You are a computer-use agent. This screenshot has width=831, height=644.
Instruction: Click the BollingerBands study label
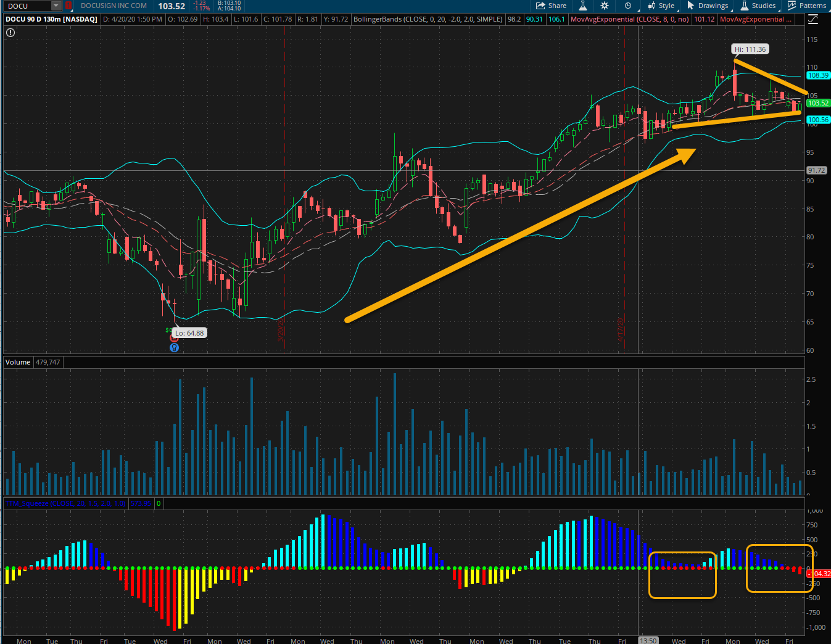pos(428,19)
